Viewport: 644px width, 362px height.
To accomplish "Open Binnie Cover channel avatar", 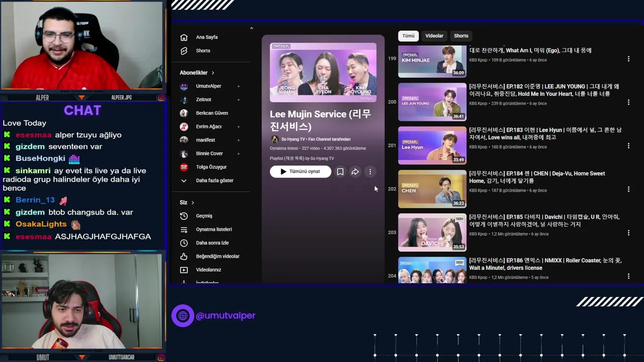I will (x=184, y=153).
